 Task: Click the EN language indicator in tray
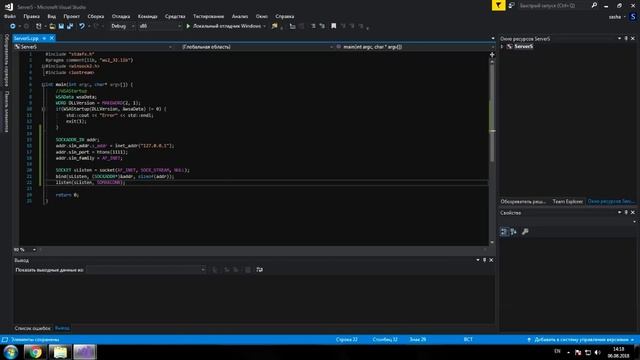(557, 352)
